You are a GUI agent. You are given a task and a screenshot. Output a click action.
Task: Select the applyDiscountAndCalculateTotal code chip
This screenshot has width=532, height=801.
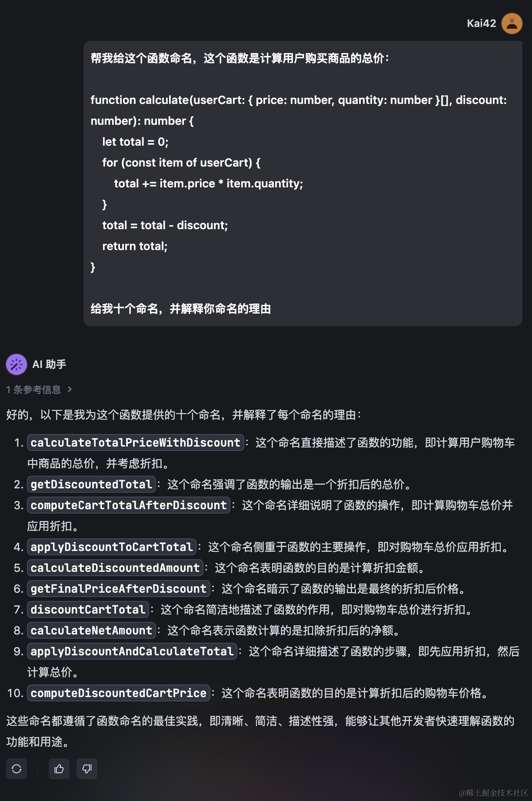point(132,651)
